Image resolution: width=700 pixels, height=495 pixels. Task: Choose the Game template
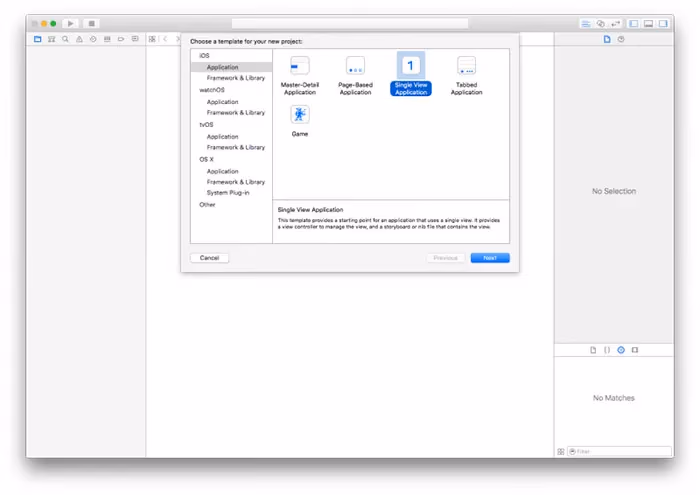point(299,120)
